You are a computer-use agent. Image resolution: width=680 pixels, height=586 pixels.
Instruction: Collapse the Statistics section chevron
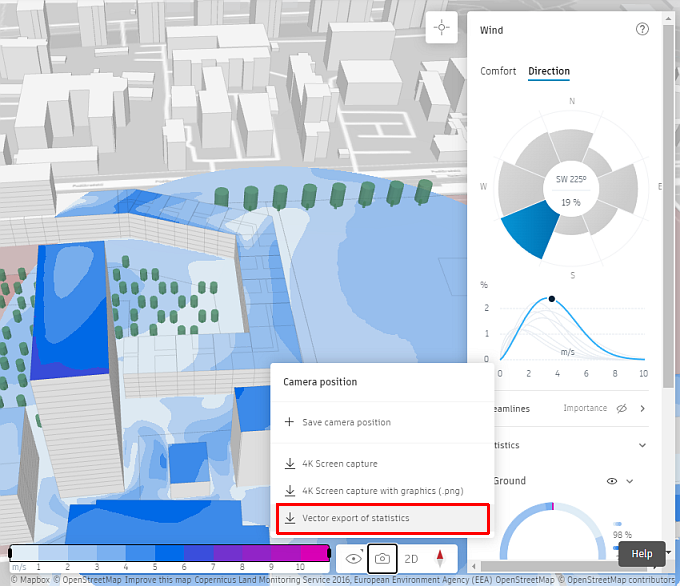[642, 445]
